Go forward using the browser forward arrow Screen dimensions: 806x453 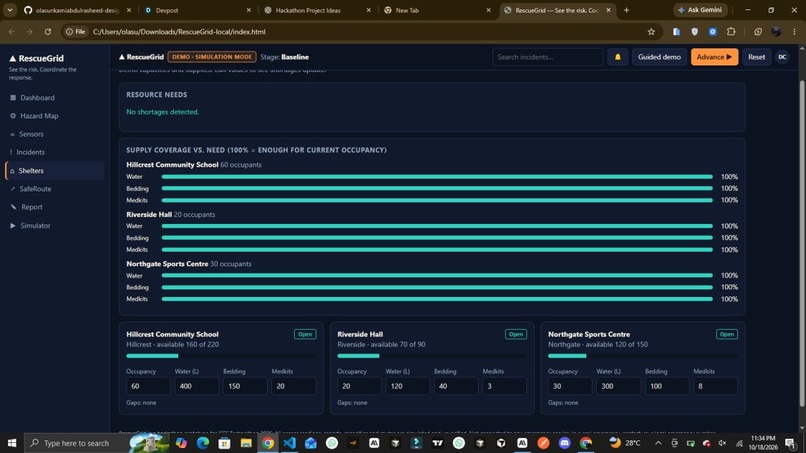click(30, 32)
